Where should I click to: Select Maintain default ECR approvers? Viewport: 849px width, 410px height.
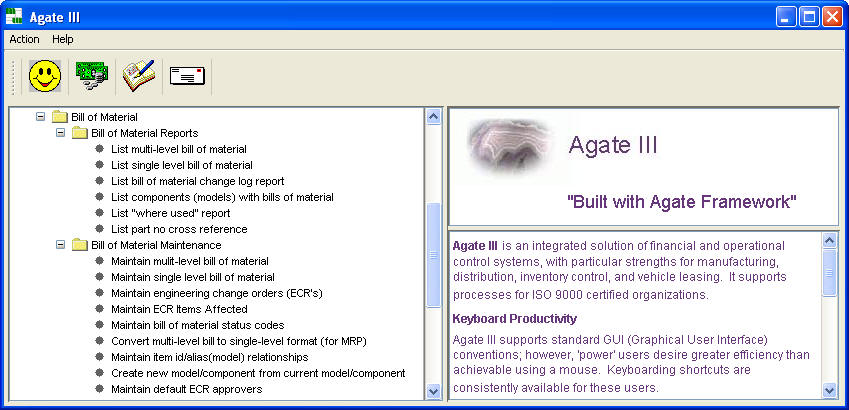[187, 389]
